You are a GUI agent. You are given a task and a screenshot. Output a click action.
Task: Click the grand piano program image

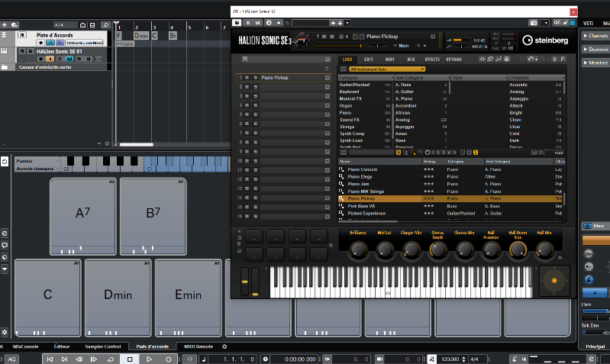coord(301,40)
